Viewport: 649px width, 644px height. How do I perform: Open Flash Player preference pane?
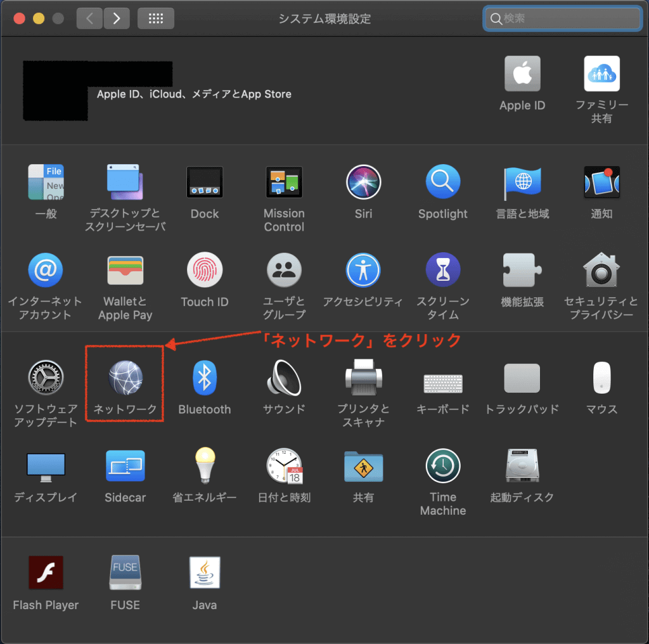tap(46, 572)
